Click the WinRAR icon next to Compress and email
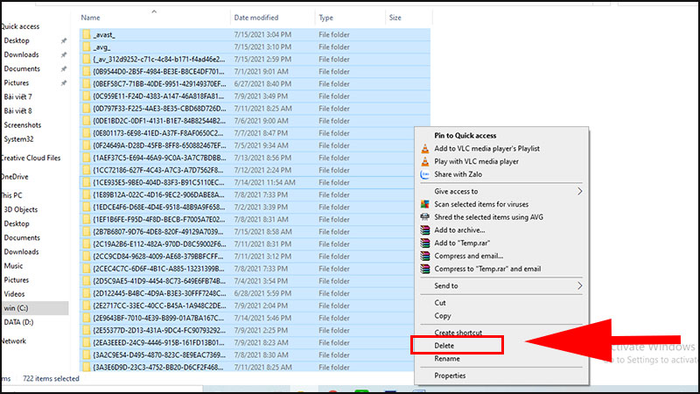Viewport: 700px width, 394px height. tap(425, 256)
